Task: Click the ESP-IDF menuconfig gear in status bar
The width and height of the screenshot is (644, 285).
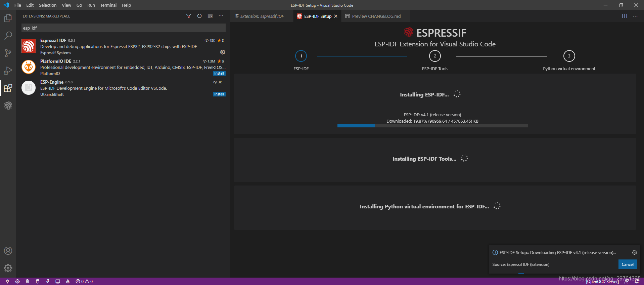Action: pyautogui.click(x=17, y=281)
